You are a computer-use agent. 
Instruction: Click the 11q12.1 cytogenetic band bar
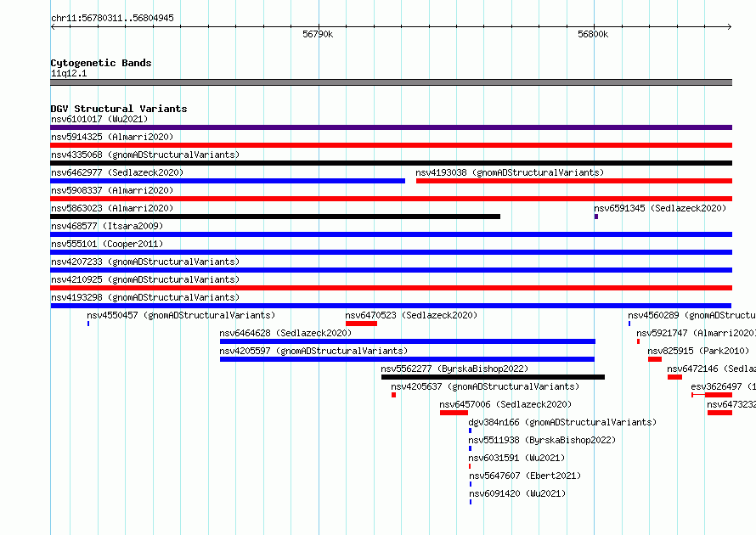pos(391,82)
